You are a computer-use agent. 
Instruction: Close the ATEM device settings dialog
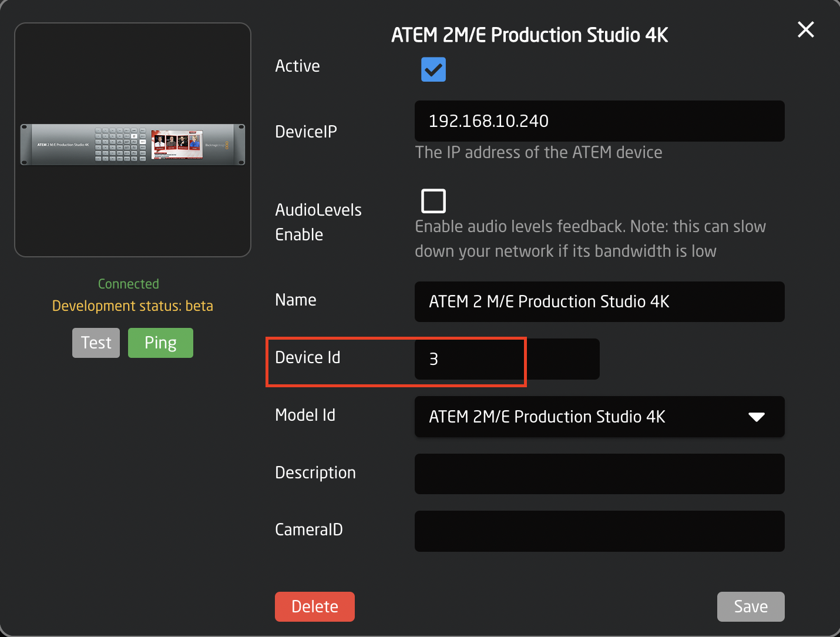tap(805, 29)
